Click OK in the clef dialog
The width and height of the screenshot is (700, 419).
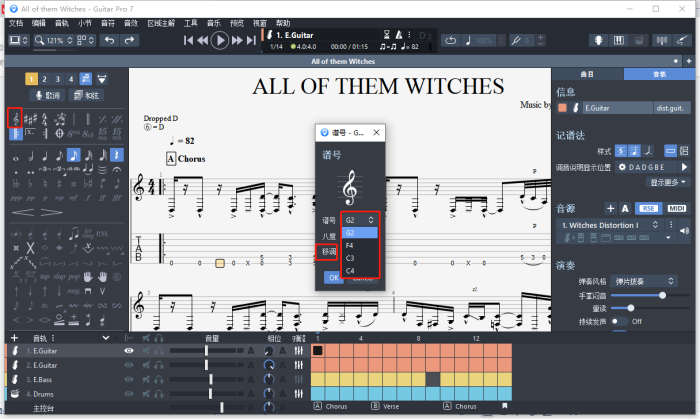click(x=334, y=278)
